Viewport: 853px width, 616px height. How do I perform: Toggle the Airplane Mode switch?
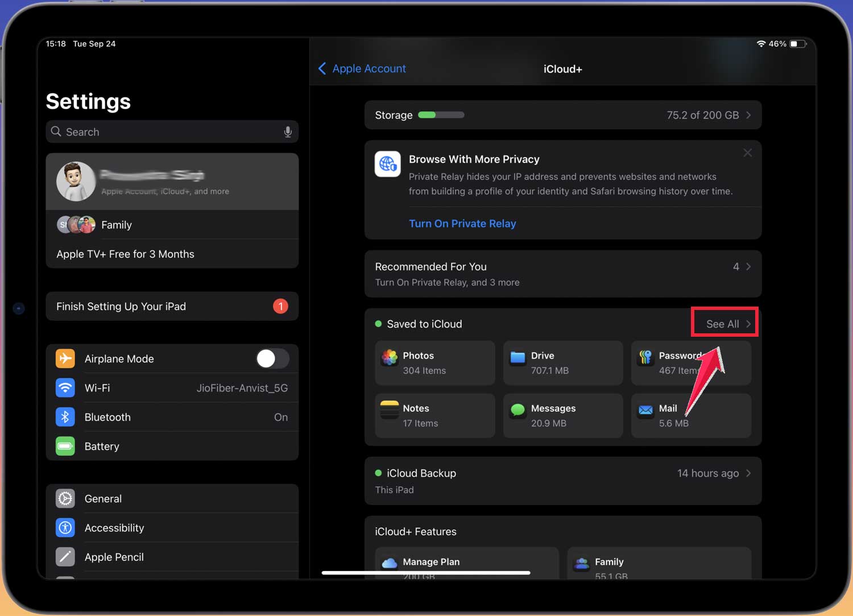coord(272,359)
